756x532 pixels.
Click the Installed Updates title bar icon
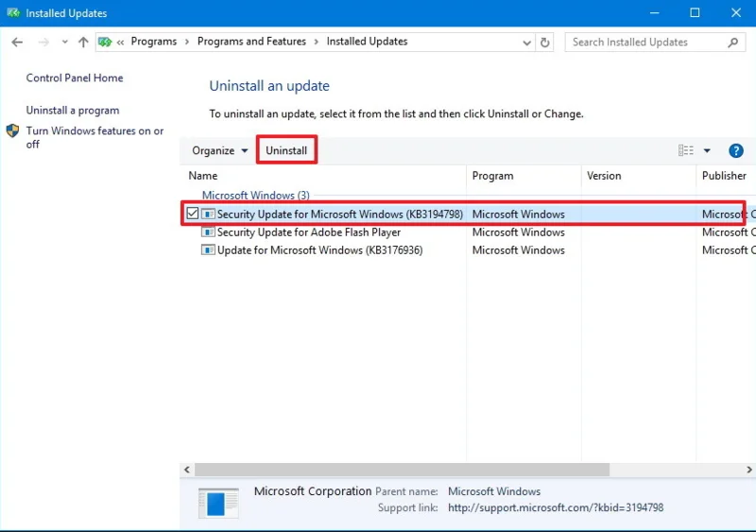[x=13, y=13]
